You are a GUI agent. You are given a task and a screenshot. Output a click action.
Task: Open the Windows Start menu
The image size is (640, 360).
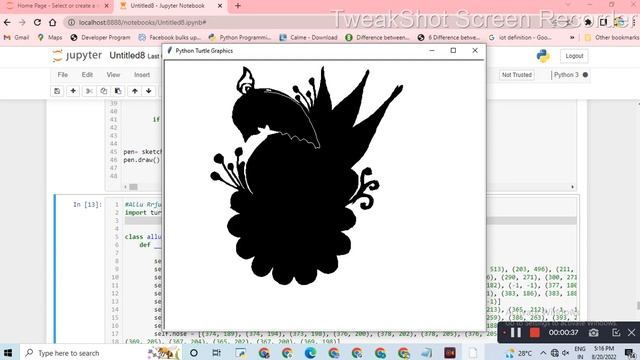8,353
